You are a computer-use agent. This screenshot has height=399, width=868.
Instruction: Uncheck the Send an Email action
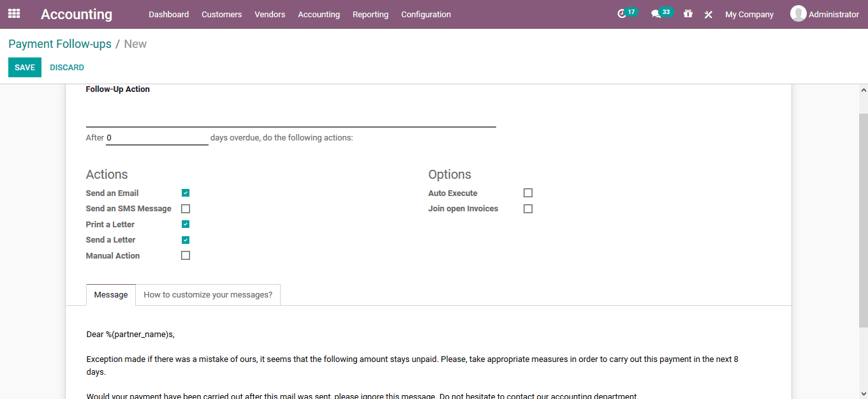(185, 192)
